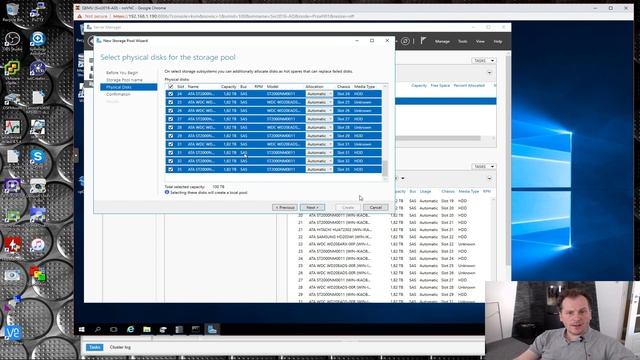Uncheck the disk in slot 24
640x360 pixels.
(171, 94)
